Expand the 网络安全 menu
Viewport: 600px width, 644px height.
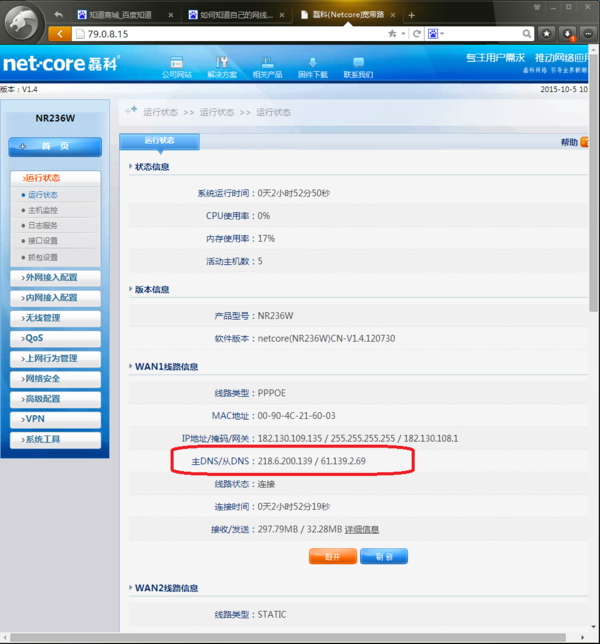(55, 379)
